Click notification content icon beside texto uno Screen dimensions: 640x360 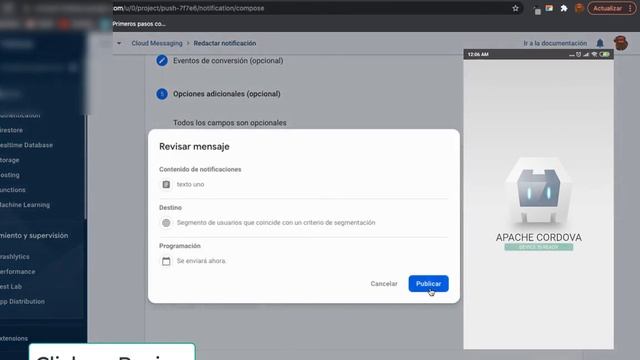(x=166, y=184)
